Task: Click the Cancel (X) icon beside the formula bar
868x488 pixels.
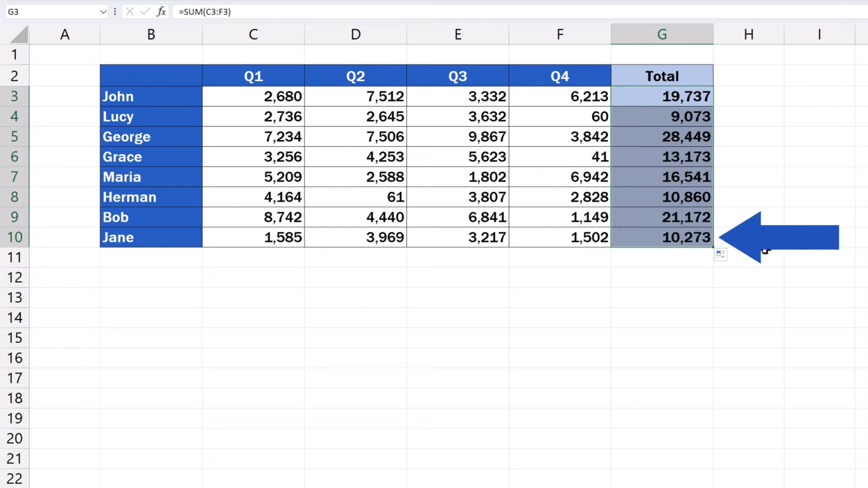Action: [x=129, y=11]
